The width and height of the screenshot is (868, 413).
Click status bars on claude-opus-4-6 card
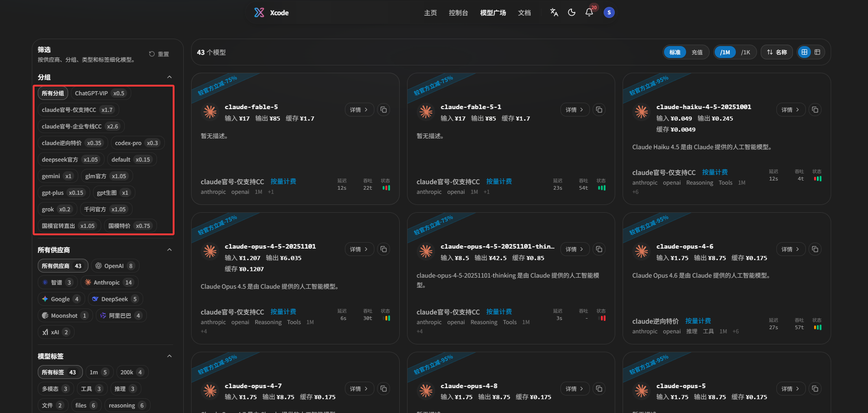tap(818, 327)
